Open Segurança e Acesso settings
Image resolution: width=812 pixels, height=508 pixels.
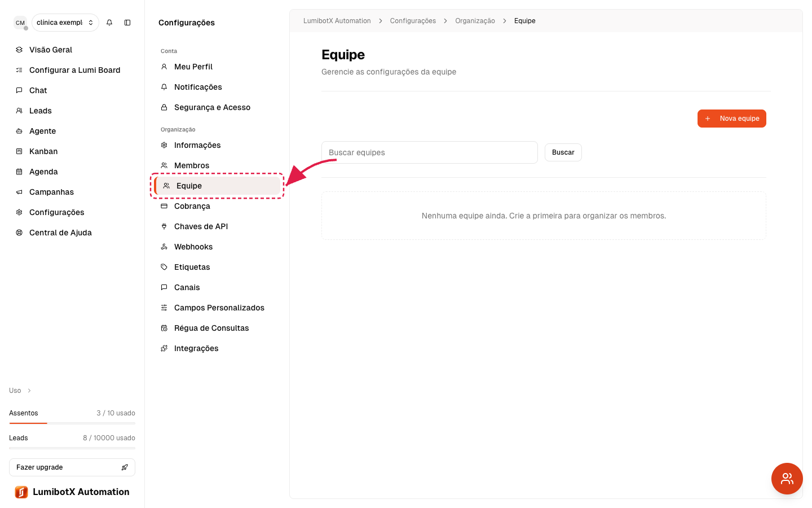217,107
